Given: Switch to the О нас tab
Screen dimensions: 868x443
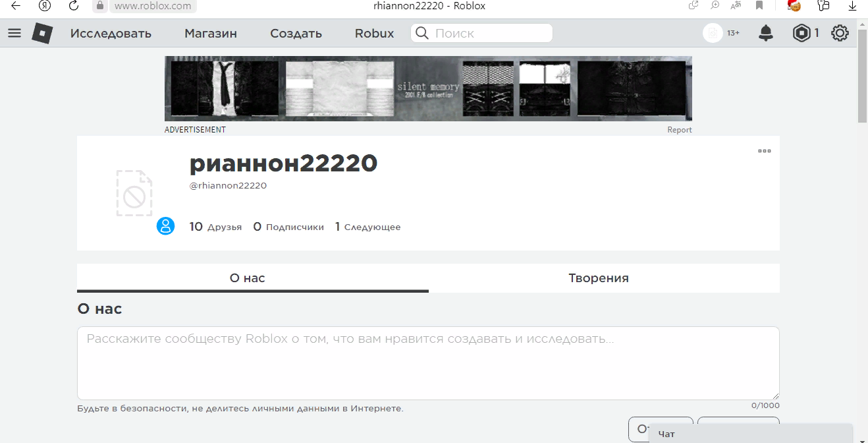Looking at the screenshot, I should tap(253, 278).
